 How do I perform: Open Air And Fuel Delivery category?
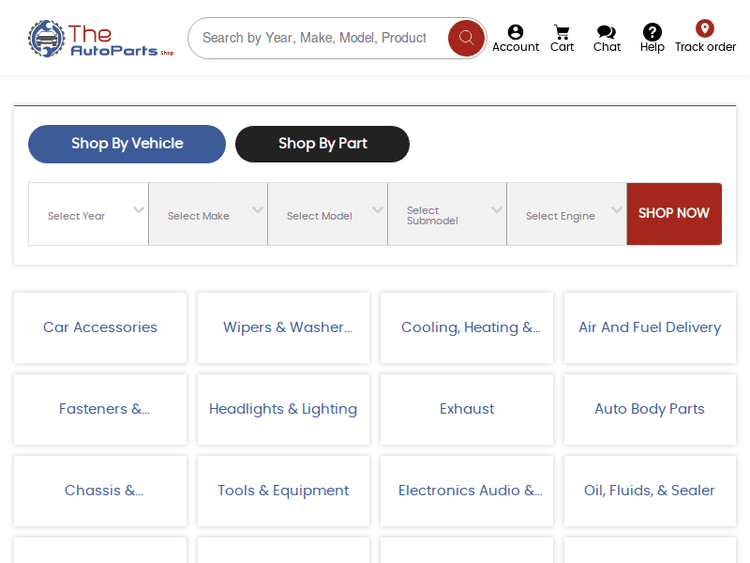tap(650, 328)
